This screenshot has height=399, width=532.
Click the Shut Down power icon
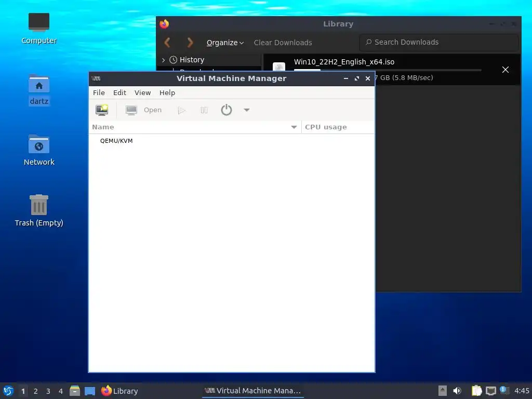click(x=227, y=110)
